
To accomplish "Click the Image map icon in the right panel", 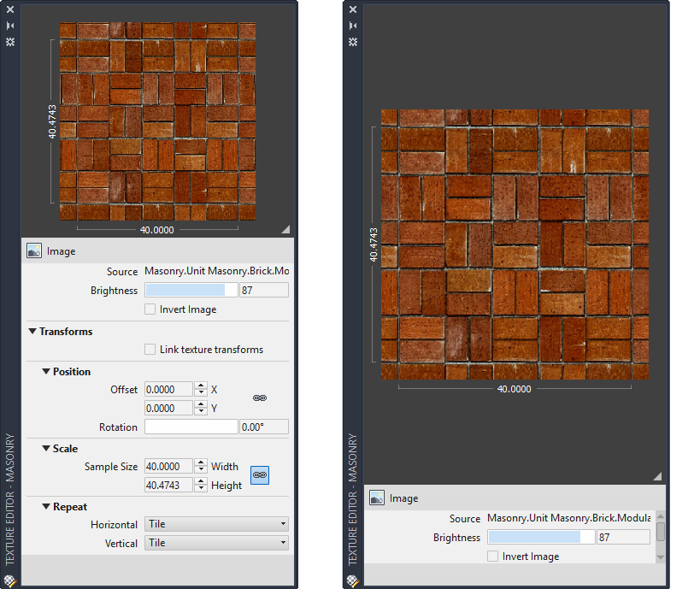I will click(x=377, y=498).
